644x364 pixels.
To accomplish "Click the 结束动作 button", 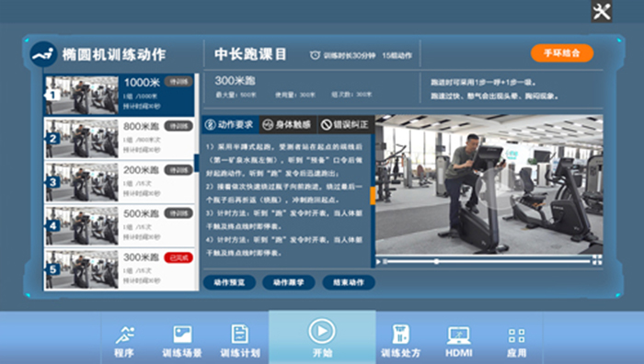I will click(349, 282).
